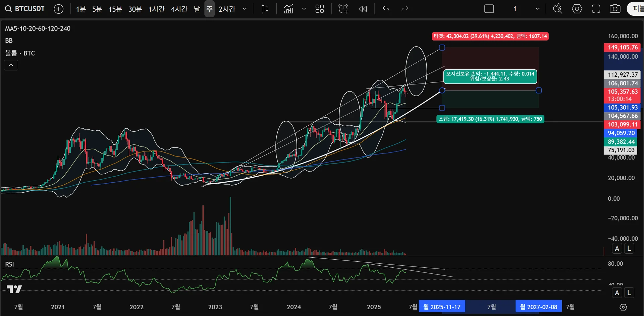Open layout setup square icon

coord(489,9)
